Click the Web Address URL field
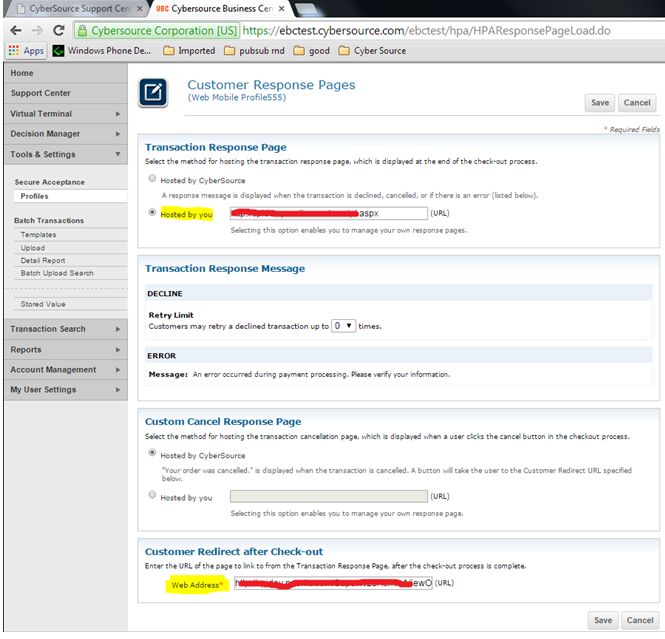The height and width of the screenshot is (639, 665). tap(333, 583)
